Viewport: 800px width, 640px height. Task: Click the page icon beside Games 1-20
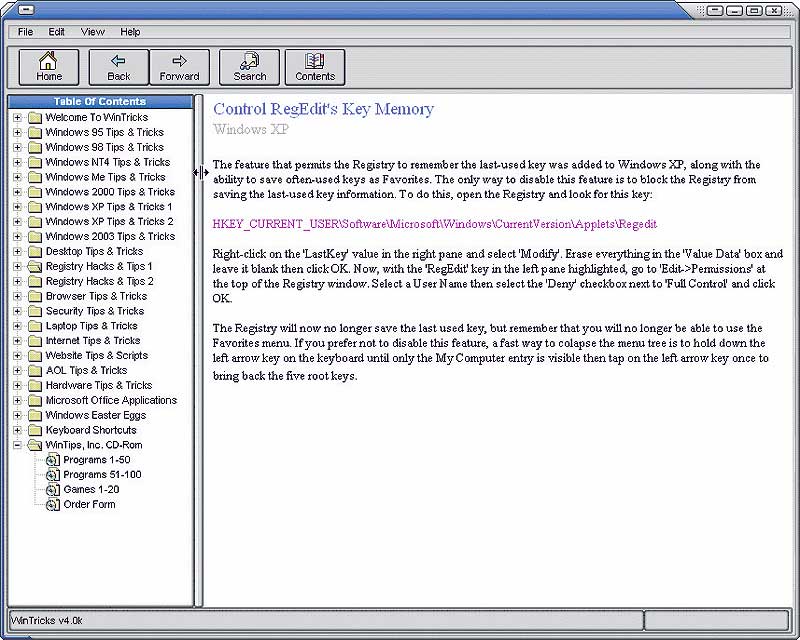53,489
